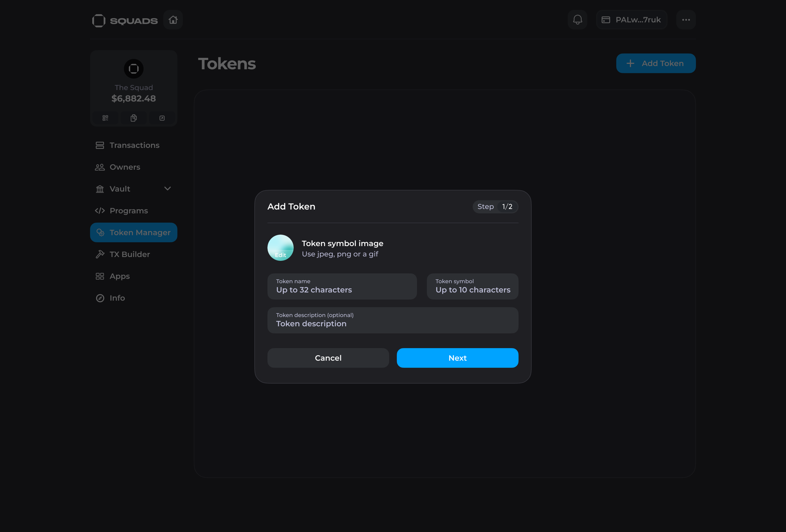Navigate to Programs page
This screenshot has height=532, width=786.
(x=128, y=211)
